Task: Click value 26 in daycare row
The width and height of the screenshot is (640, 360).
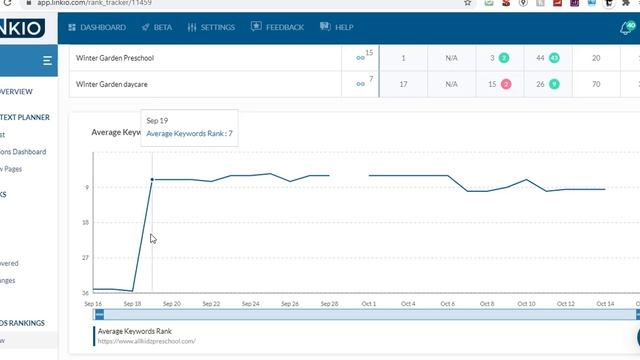Action: point(540,84)
